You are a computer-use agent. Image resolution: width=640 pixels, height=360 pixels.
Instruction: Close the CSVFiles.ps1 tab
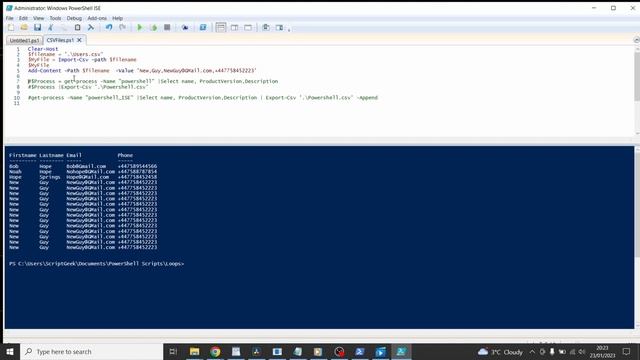(79, 40)
